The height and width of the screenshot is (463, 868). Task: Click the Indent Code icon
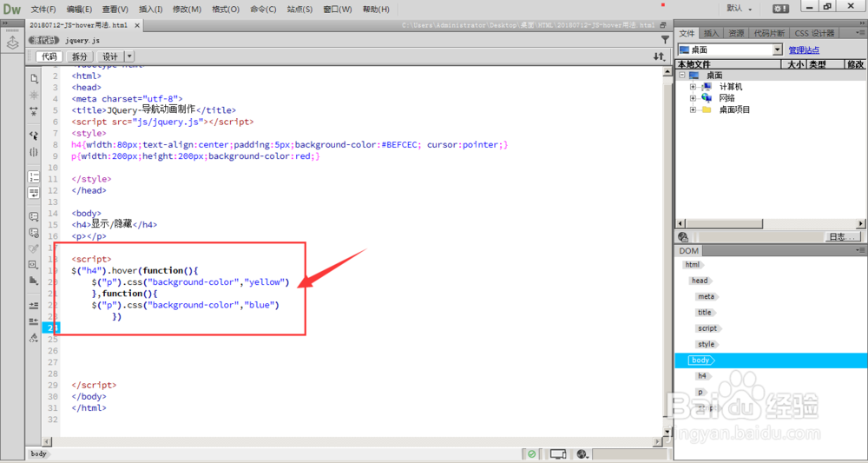click(34, 305)
